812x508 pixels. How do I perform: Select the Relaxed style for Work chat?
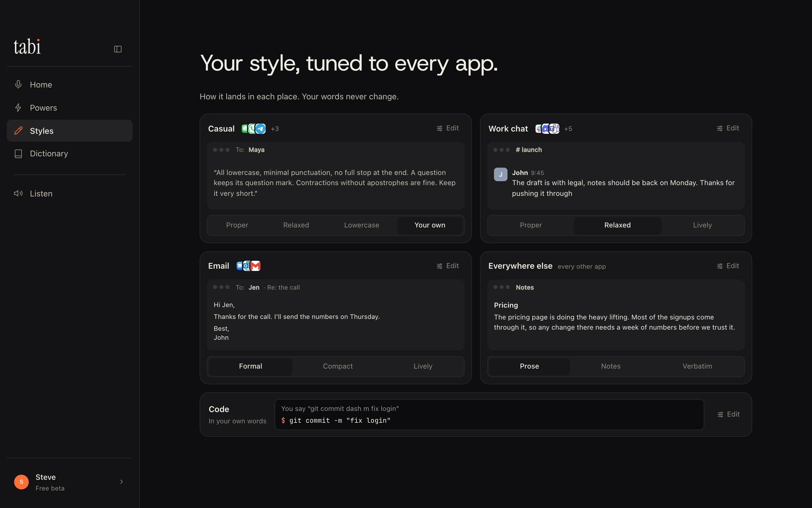(617, 225)
